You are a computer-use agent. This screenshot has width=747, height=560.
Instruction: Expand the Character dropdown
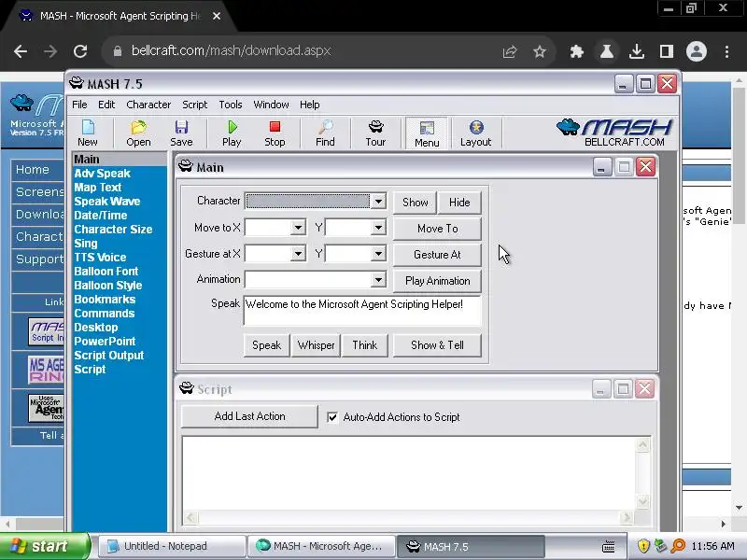378,202
